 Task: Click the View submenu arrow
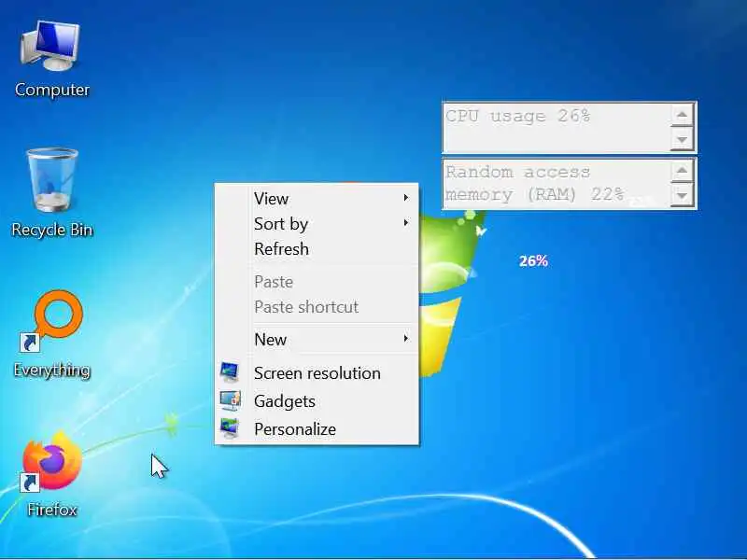[x=406, y=197]
